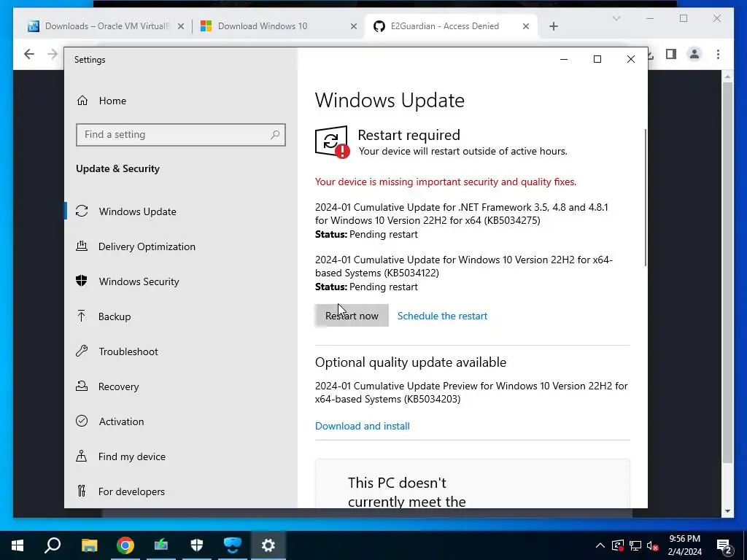Open Schedule the restart link
Viewport: 747px width, 560px height.
(442, 316)
